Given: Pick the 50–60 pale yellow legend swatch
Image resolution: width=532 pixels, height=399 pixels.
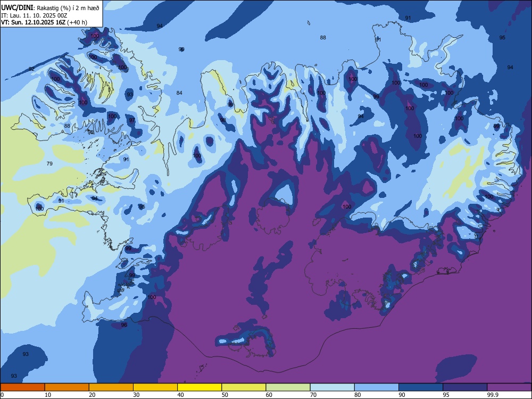Looking at the screenshot, I should tap(244, 387).
